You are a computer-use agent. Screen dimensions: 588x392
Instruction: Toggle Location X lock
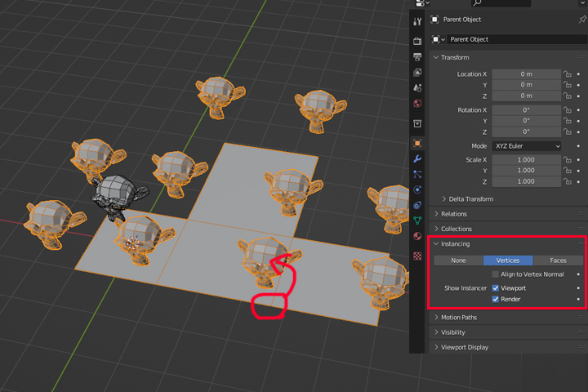(568, 73)
